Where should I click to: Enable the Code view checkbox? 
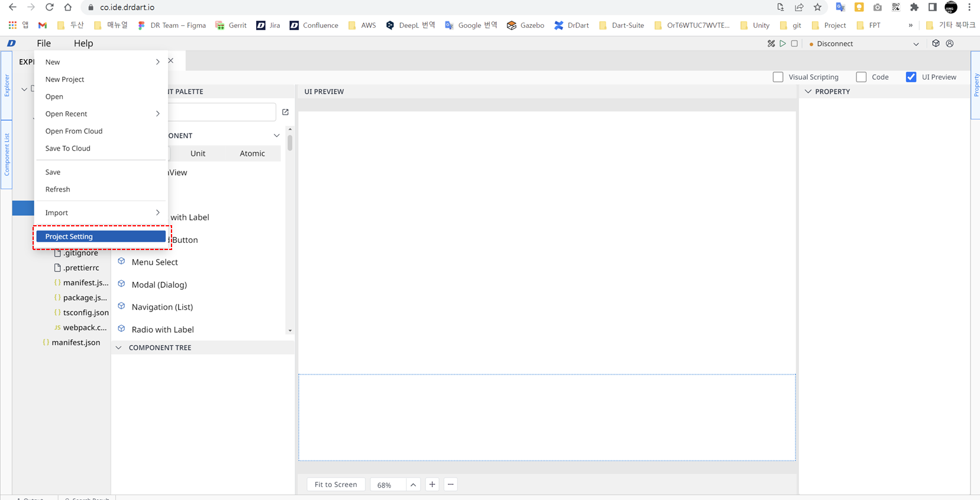point(861,77)
